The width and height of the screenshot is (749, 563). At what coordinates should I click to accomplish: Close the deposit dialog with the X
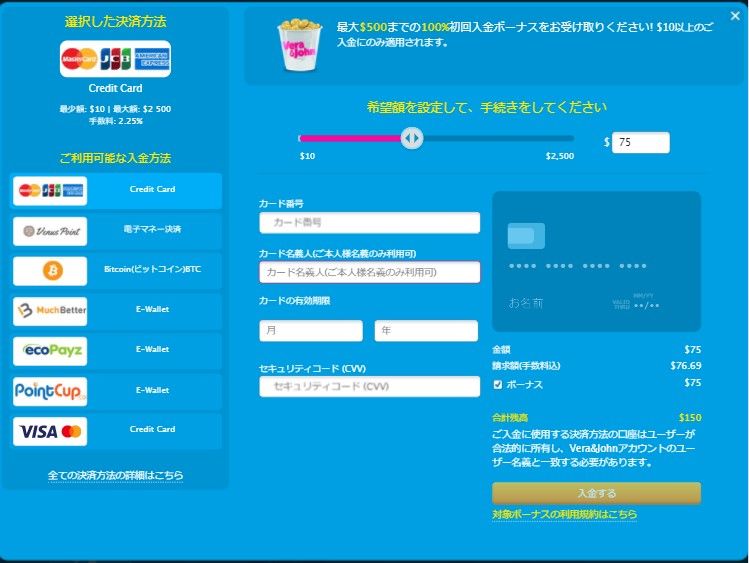click(x=735, y=16)
